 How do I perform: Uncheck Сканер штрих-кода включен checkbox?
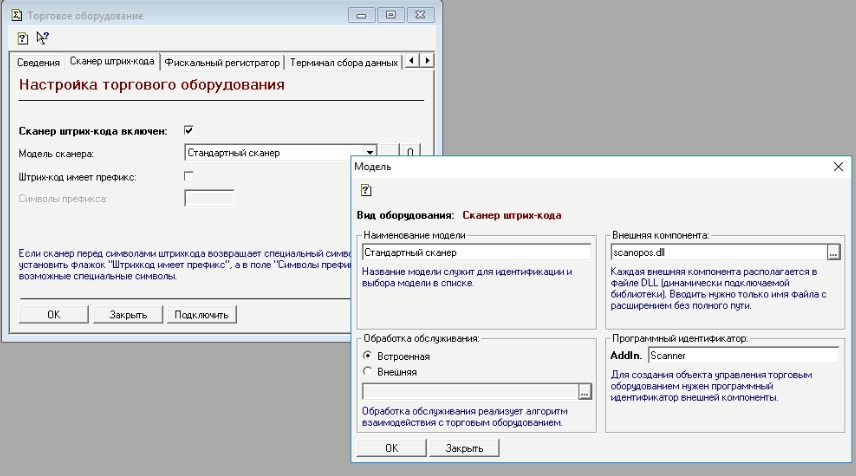(189, 130)
